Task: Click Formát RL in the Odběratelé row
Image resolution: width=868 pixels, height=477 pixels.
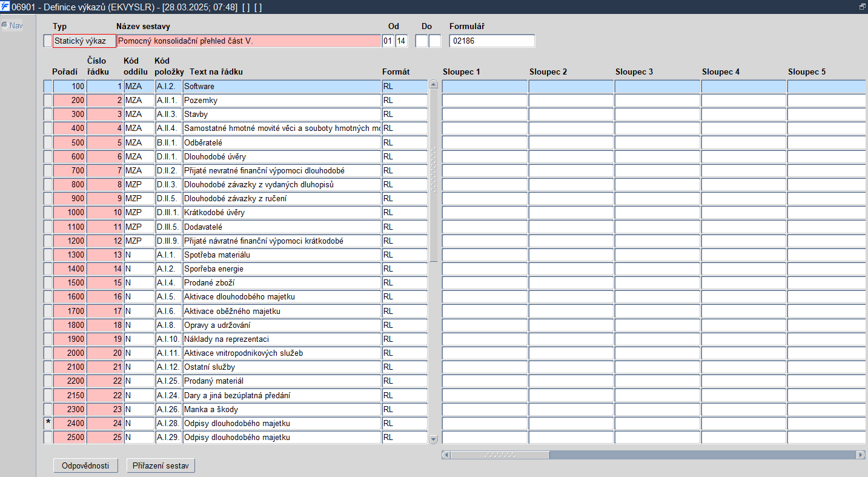Action: 405,142
